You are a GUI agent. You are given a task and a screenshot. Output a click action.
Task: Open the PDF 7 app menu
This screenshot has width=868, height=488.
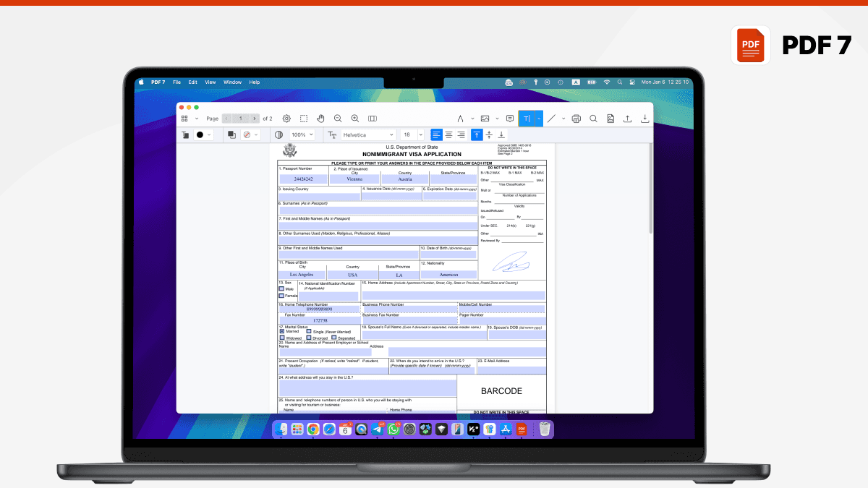(158, 82)
